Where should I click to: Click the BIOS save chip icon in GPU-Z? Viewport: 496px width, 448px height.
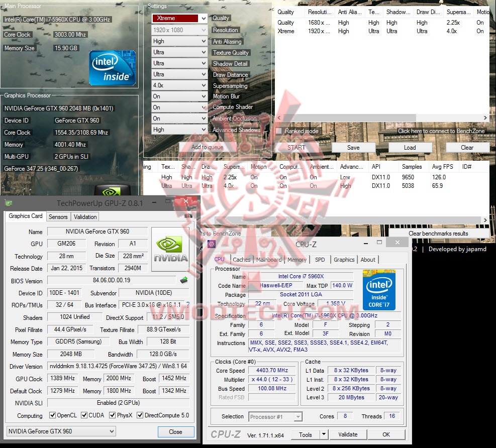tap(184, 280)
